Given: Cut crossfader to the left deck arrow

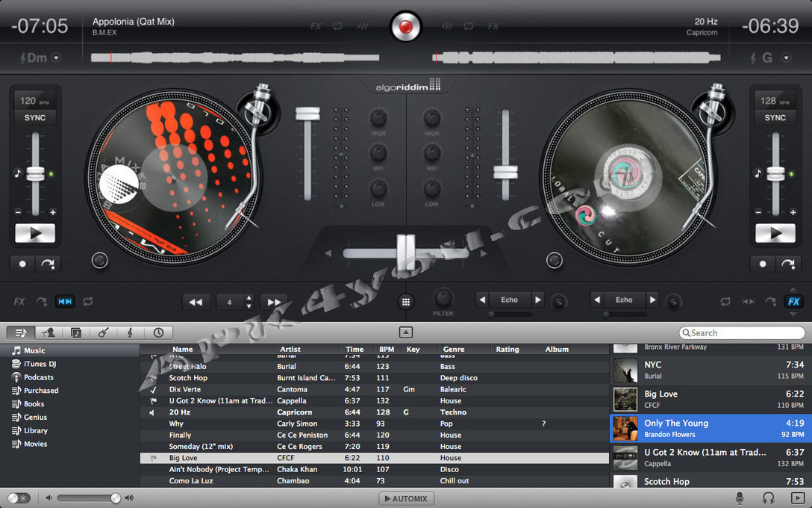Looking at the screenshot, I should tap(328, 253).
